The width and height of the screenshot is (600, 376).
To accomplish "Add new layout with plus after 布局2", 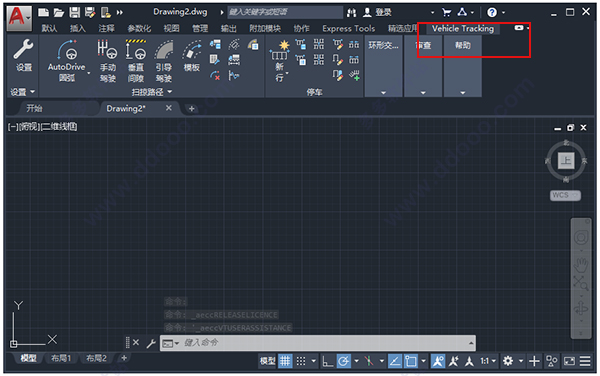I will (124, 358).
